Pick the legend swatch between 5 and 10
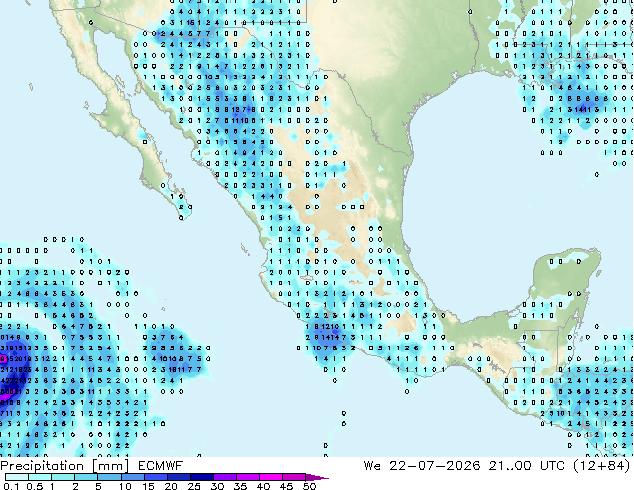Viewport: 634px width, 490px height. [109, 477]
